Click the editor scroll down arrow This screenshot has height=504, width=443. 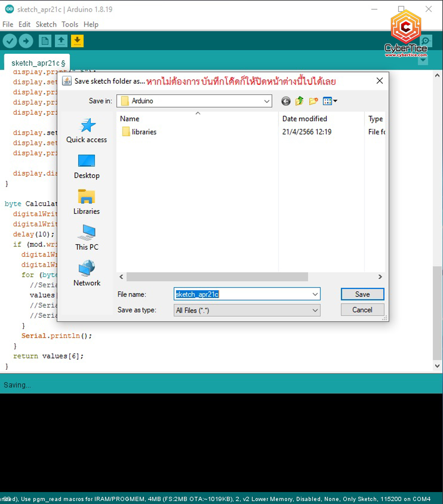pos(437,366)
